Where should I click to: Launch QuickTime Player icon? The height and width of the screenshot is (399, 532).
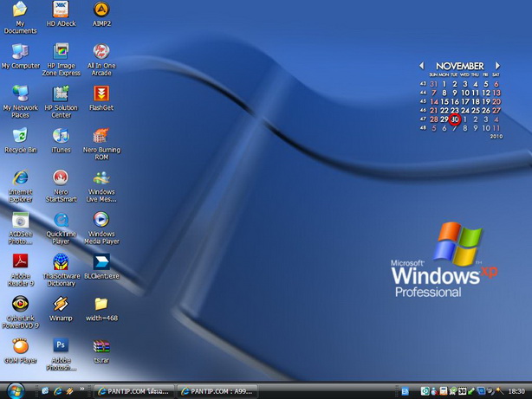point(61,220)
